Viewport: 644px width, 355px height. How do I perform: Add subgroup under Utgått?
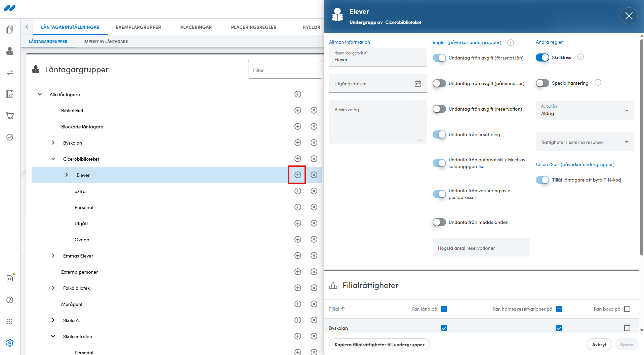click(298, 223)
